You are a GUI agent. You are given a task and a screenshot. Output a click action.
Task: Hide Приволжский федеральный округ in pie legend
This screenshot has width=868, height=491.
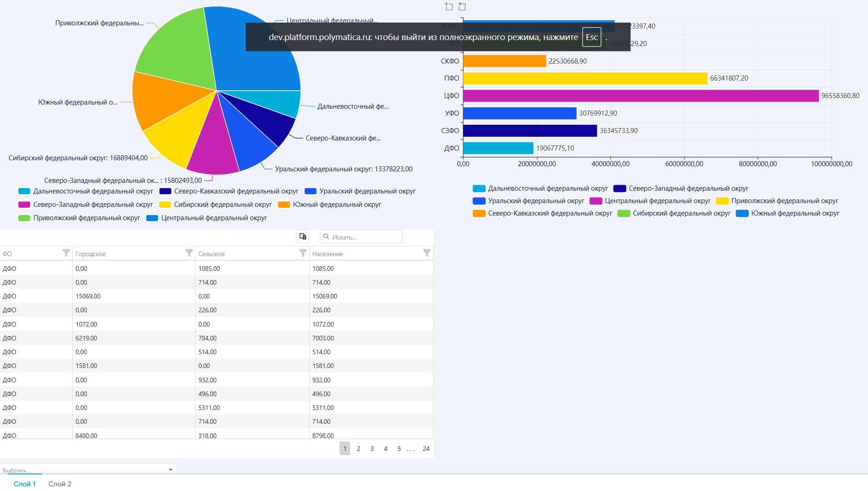click(x=79, y=218)
